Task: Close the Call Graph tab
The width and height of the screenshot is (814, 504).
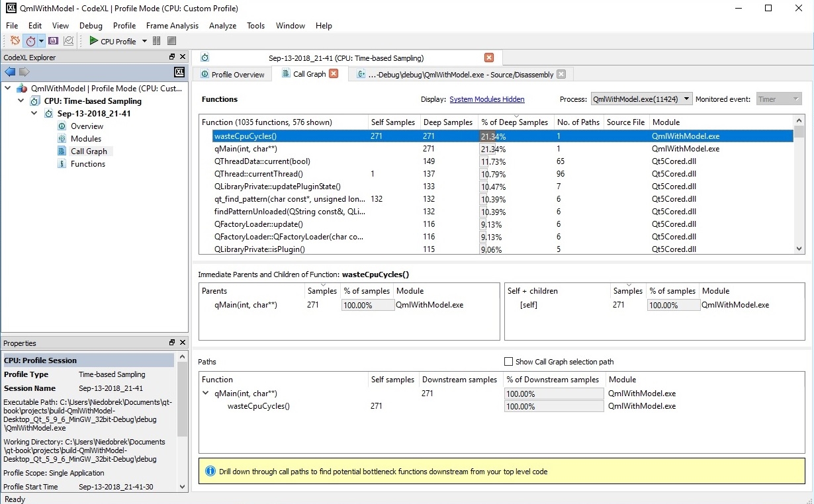Action: 334,74
